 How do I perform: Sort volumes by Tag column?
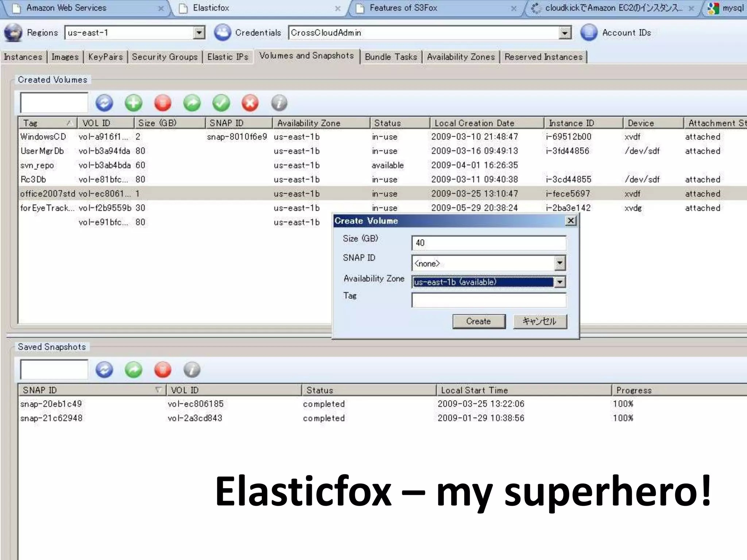47,123
